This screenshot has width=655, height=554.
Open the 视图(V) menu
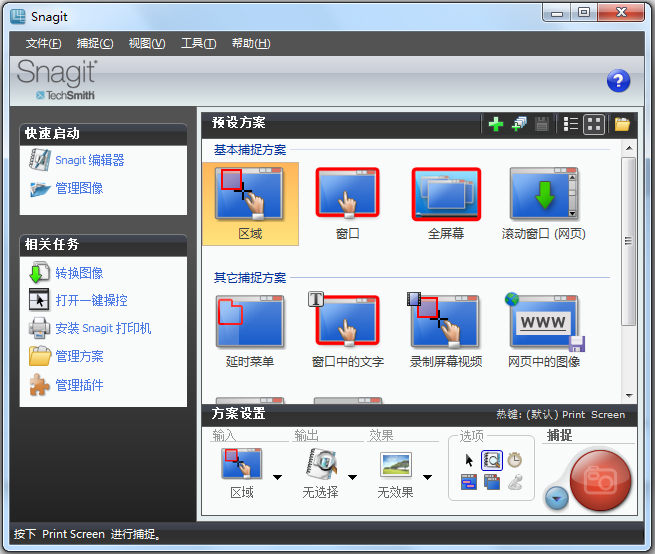pyautogui.click(x=147, y=43)
